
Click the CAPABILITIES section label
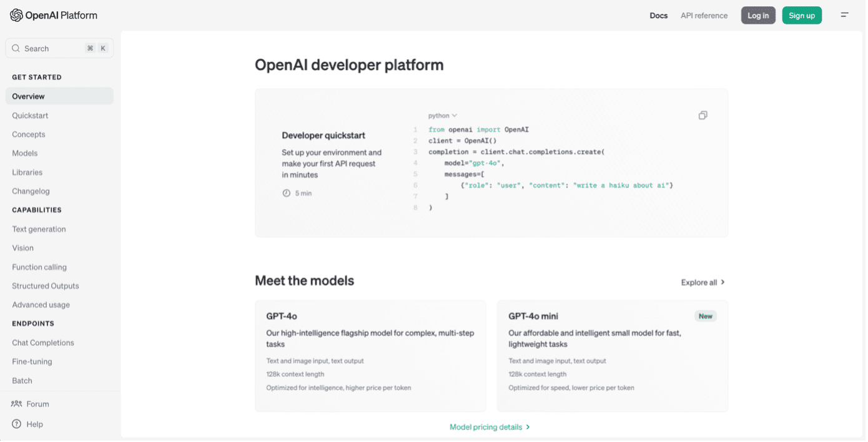[37, 210]
